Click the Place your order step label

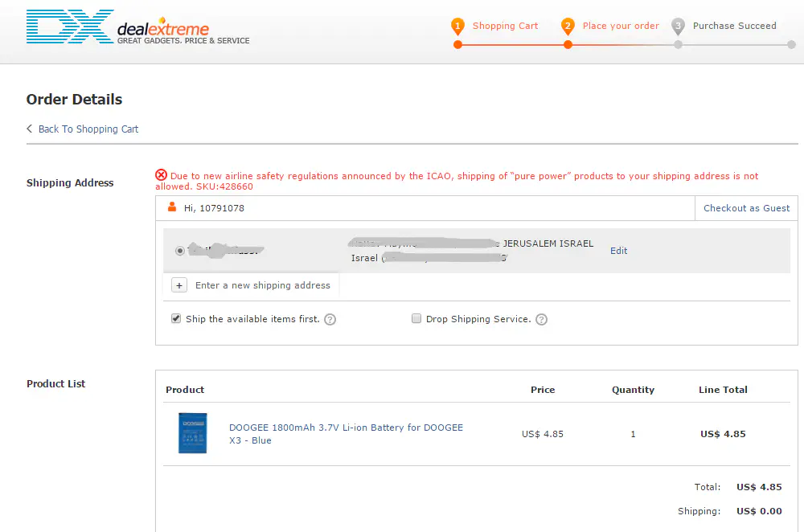click(620, 26)
